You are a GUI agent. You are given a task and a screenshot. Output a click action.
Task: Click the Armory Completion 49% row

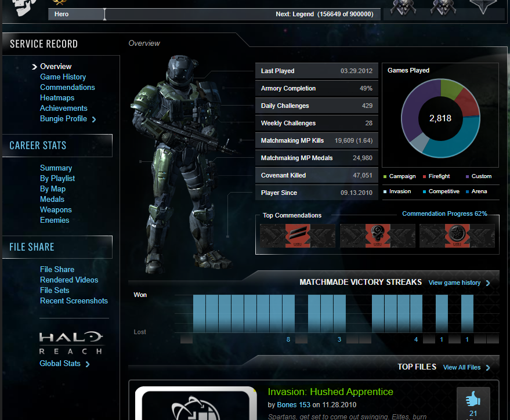316,88
